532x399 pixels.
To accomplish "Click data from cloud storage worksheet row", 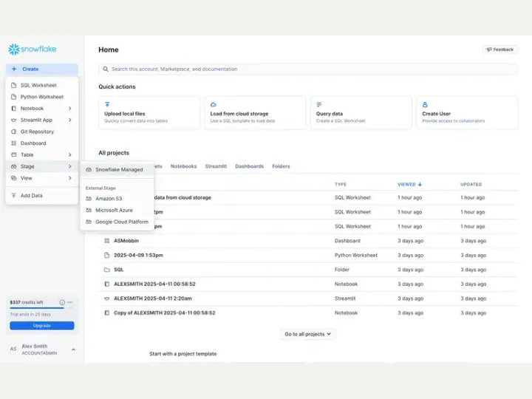I will point(308,197).
